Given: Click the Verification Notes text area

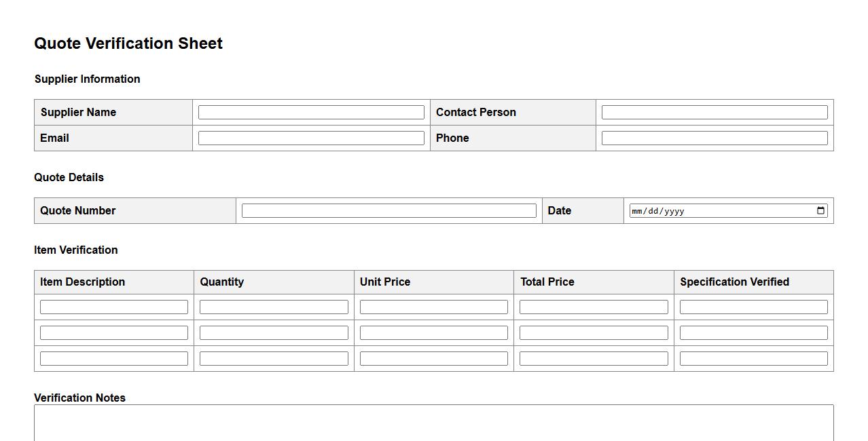Looking at the screenshot, I should 433,423.
